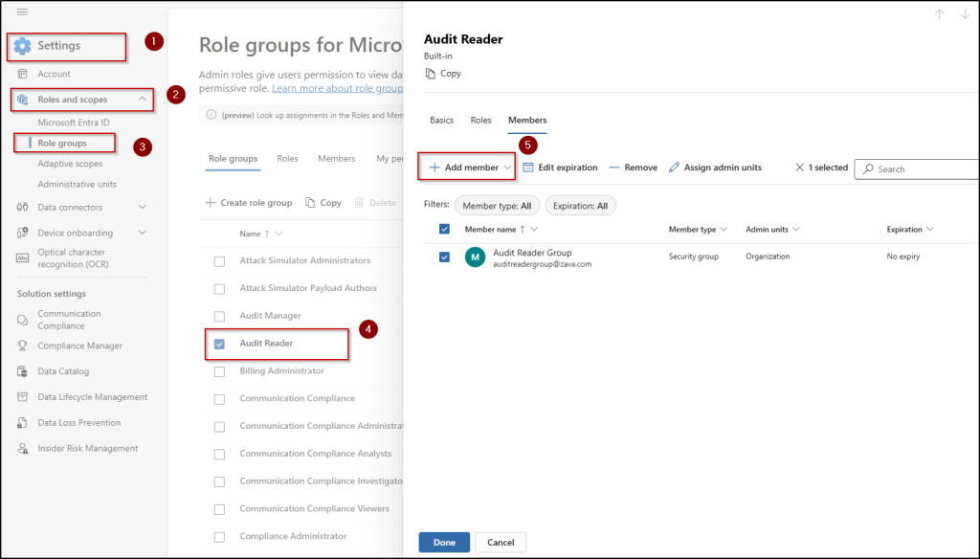Click the Data connectors icon
This screenshot has height=559, width=980.
[x=23, y=207]
